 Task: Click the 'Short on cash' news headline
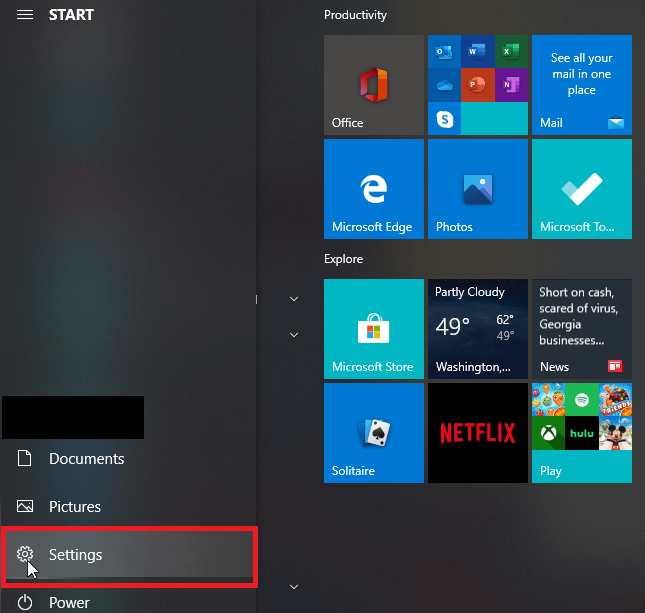(x=579, y=316)
